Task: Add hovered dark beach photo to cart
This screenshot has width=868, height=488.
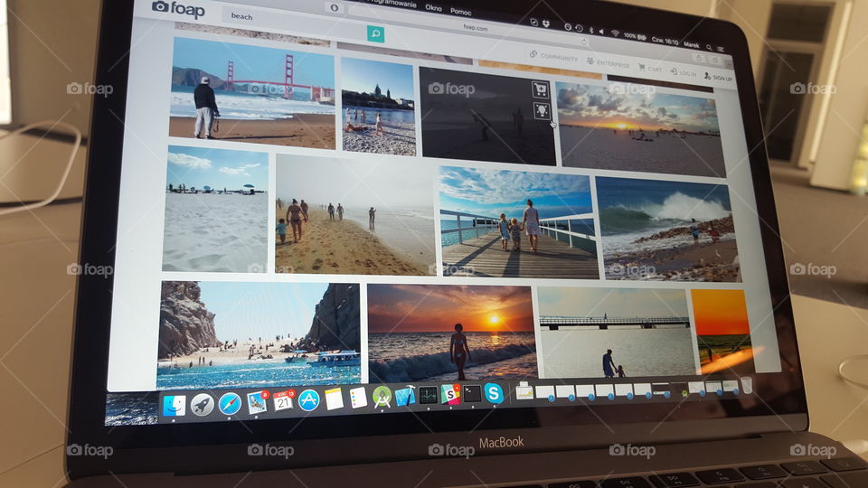Action: [540, 89]
